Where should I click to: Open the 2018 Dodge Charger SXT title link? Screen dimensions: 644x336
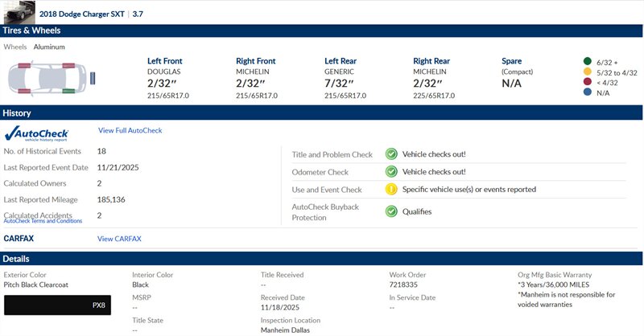(82, 14)
